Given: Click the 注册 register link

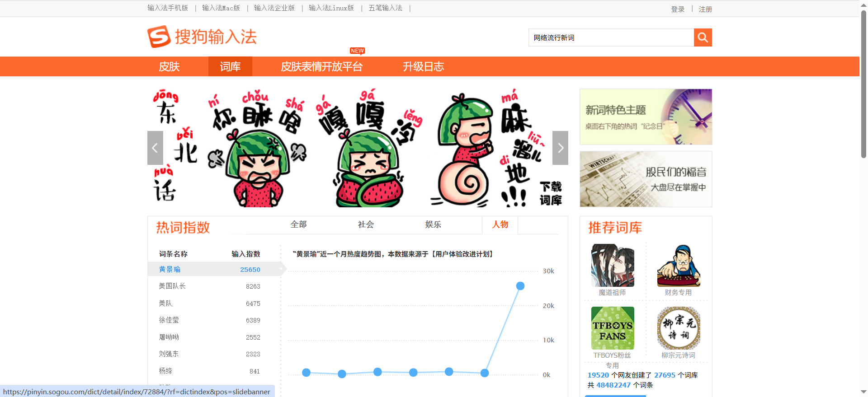Looking at the screenshot, I should pyautogui.click(x=705, y=9).
